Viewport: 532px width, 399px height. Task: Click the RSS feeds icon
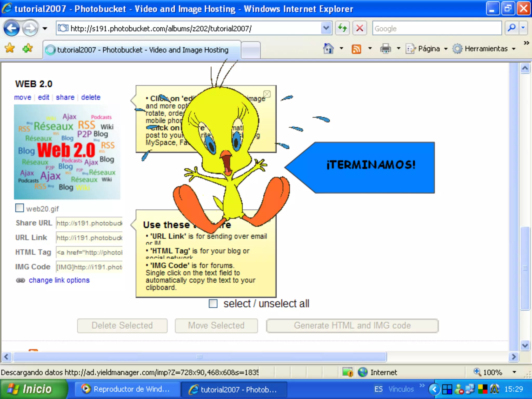[356, 49]
